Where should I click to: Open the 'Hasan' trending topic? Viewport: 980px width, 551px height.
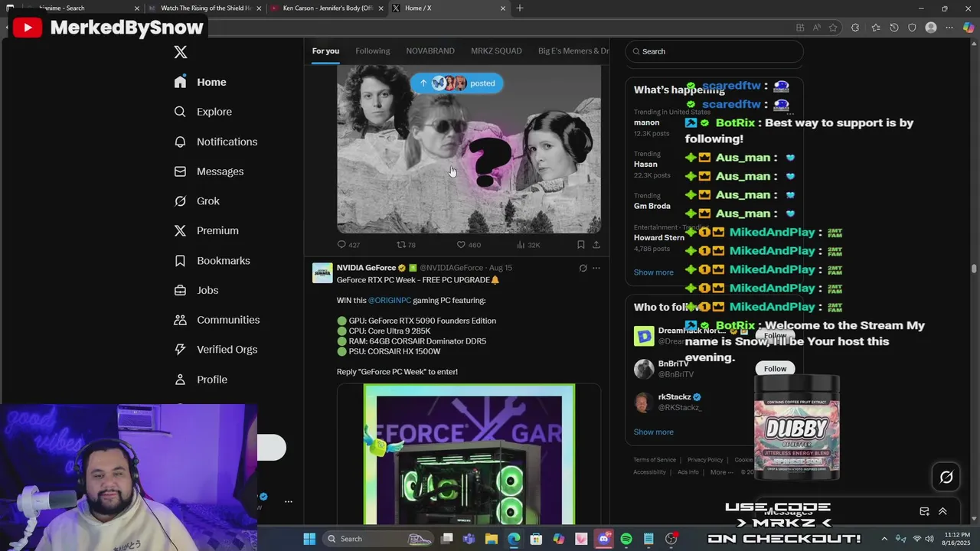645,164
